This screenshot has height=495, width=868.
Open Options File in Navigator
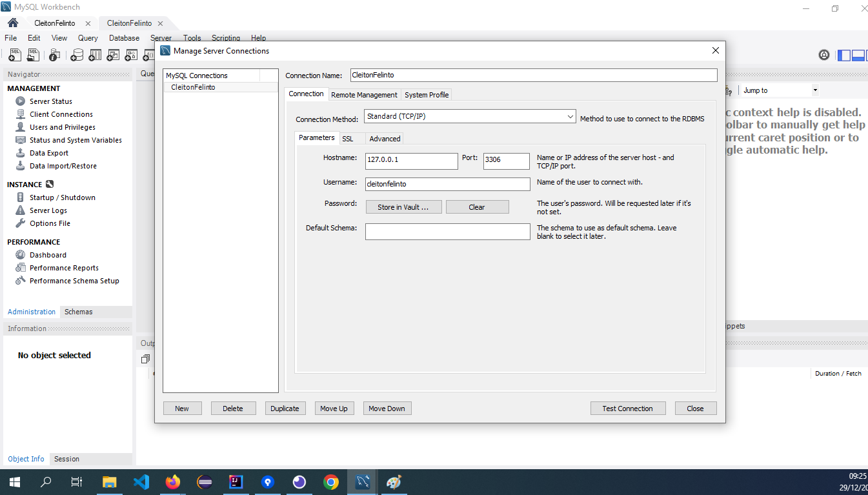(x=50, y=223)
